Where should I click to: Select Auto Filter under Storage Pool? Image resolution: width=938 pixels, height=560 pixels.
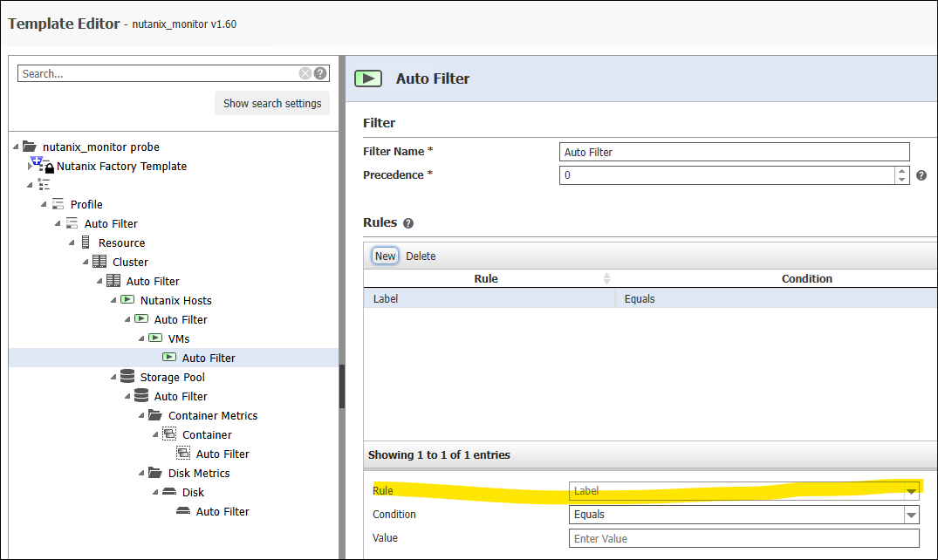point(180,396)
